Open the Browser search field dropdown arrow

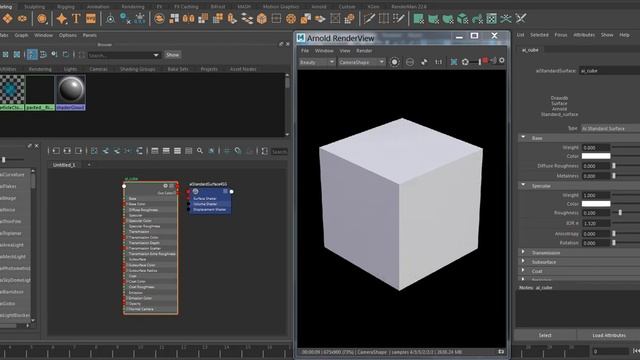tap(156, 55)
